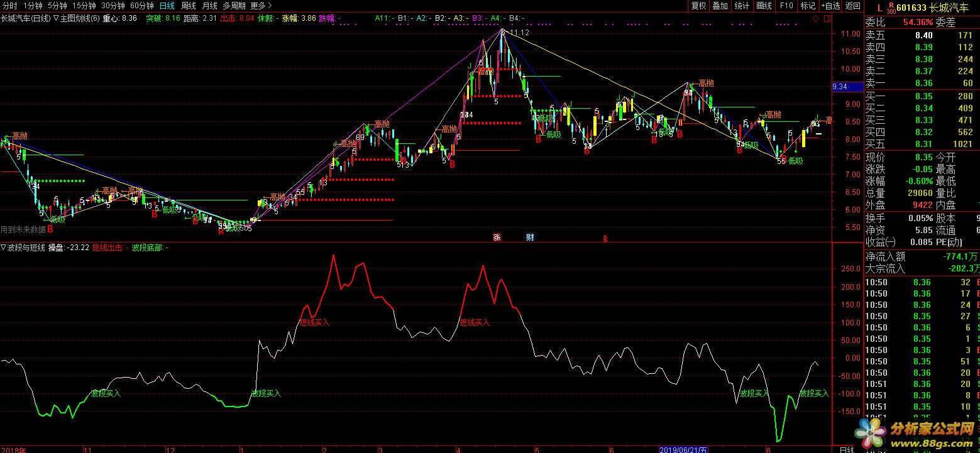Click the 卖四 row price 8.39
This screenshot has width=980, height=453.
[924, 47]
